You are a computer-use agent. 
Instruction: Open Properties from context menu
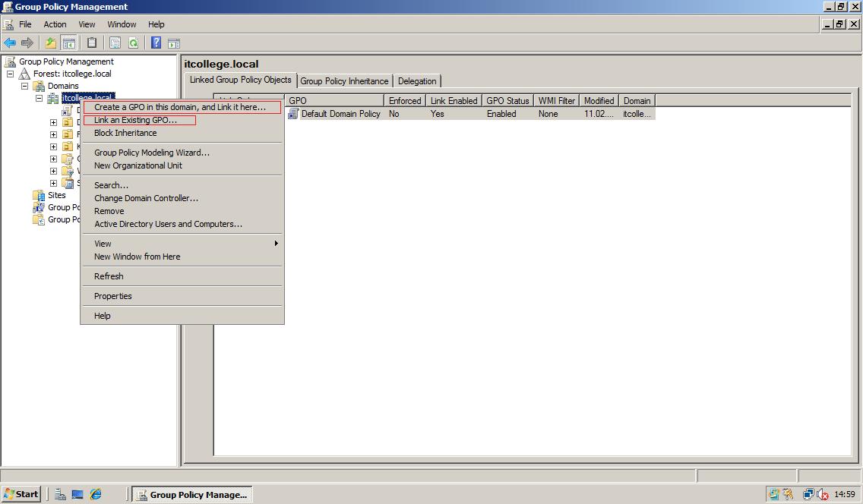182,296
